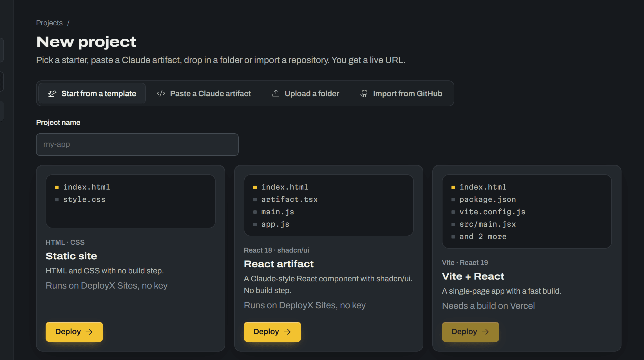Click main.js in the React artifact file list
This screenshot has width=644, height=360.
(x=278, y=212)
